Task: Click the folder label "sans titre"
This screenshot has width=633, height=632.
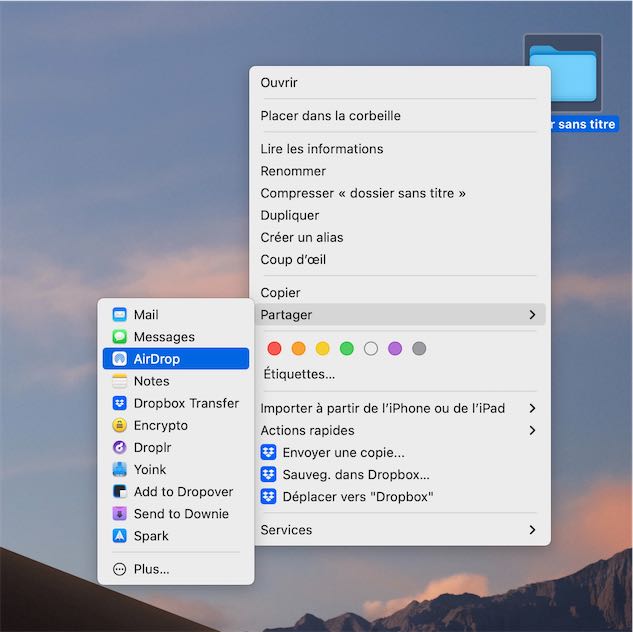Action: pyautogui.click(x=587, y=124)
